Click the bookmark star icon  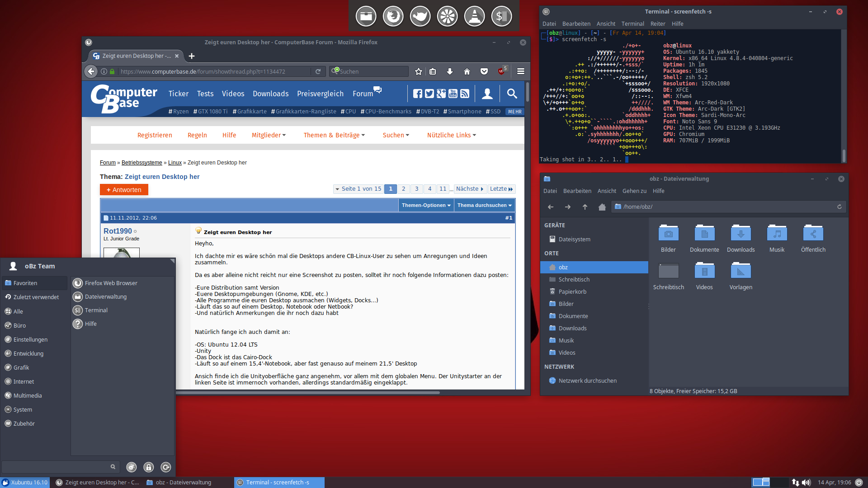tap(419, 71)
